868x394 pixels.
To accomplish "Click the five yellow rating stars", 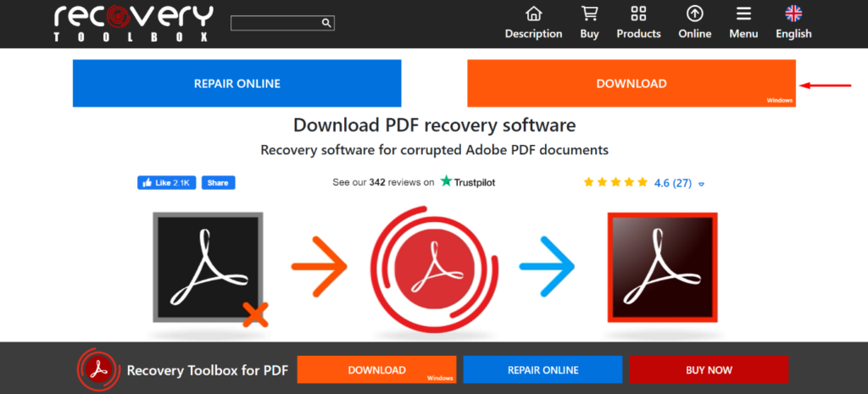I will 615,182.
